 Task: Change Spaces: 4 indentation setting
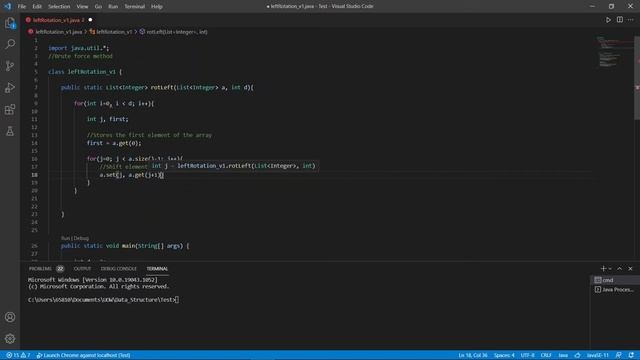pos(504,355)
